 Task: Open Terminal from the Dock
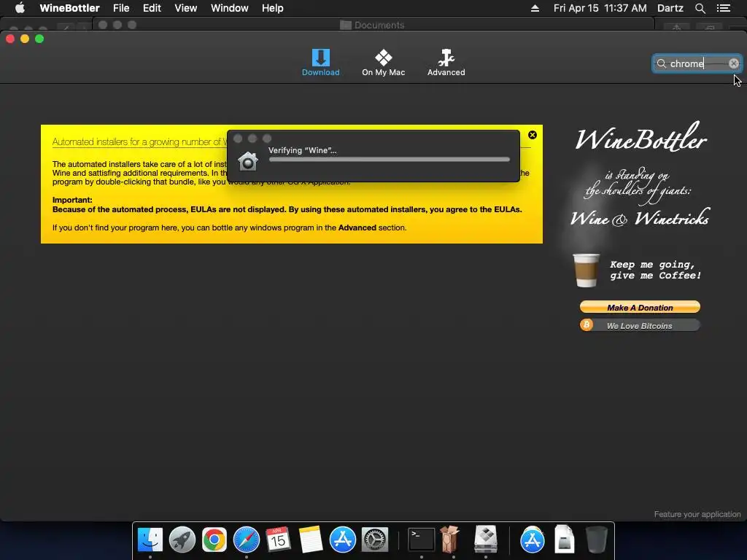click(422, 540)
